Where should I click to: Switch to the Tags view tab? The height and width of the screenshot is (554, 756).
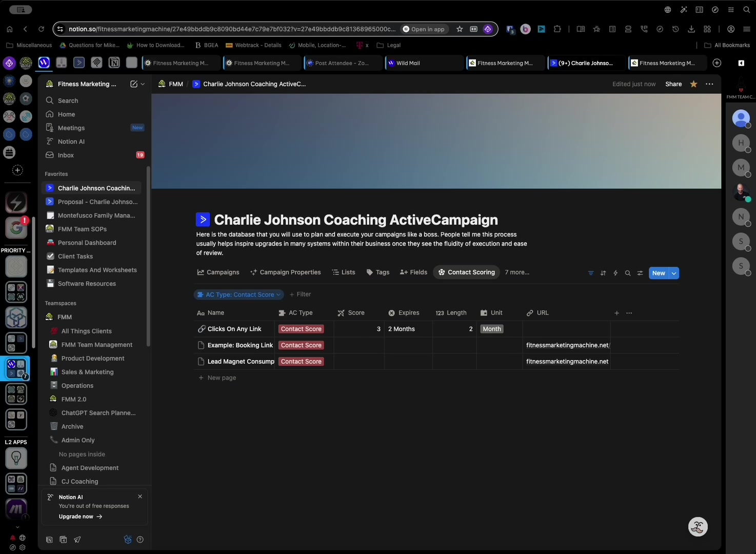point(377,272)
